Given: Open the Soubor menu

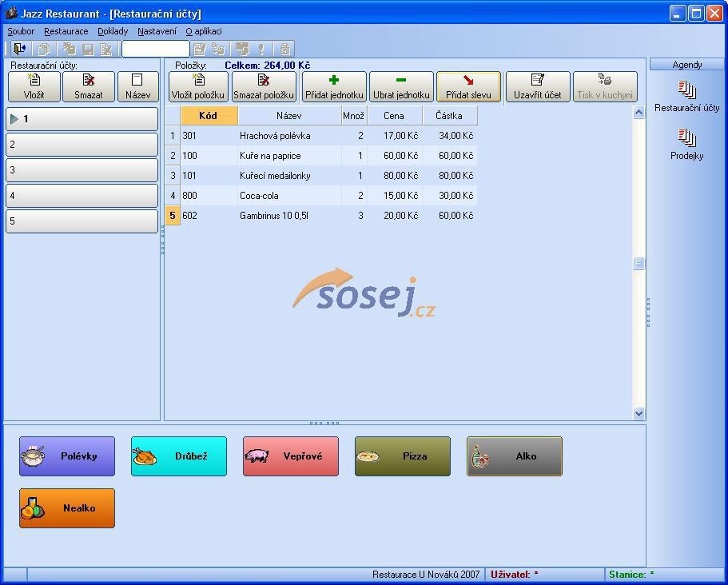Looking at the screenshot, I should click(x=21, y=31).
